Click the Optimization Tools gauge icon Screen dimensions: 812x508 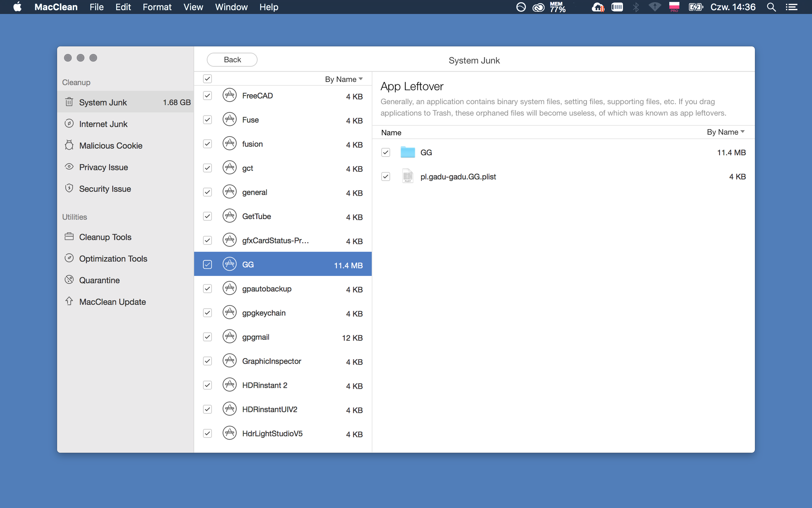[x=69, y=258]
